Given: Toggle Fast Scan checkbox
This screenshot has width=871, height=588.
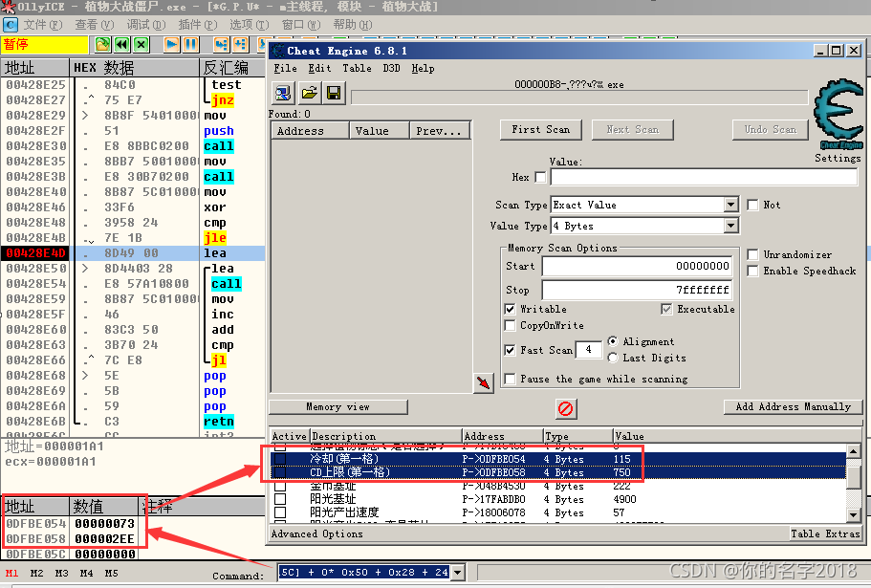Looking at the screenshot, I should coord(510,350).
